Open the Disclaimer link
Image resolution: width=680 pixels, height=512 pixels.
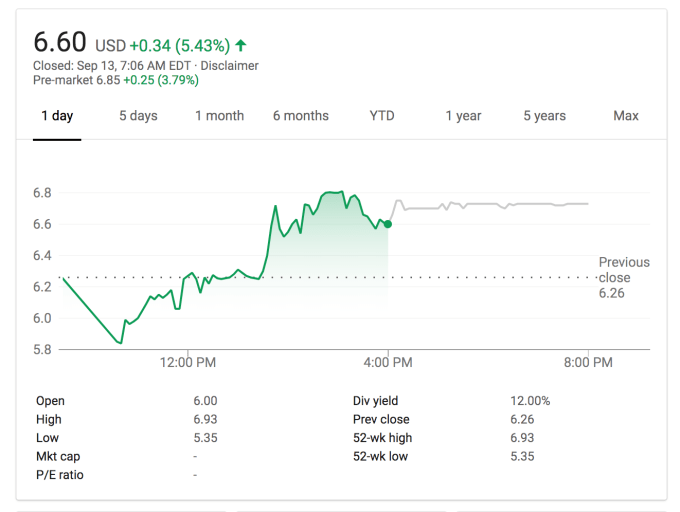[229, 66]
